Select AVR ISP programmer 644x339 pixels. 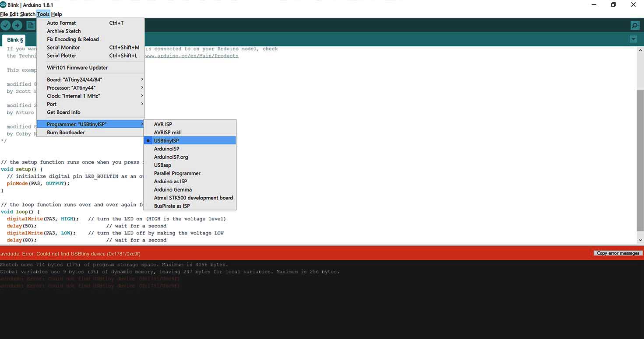click(x=190, y=124)
